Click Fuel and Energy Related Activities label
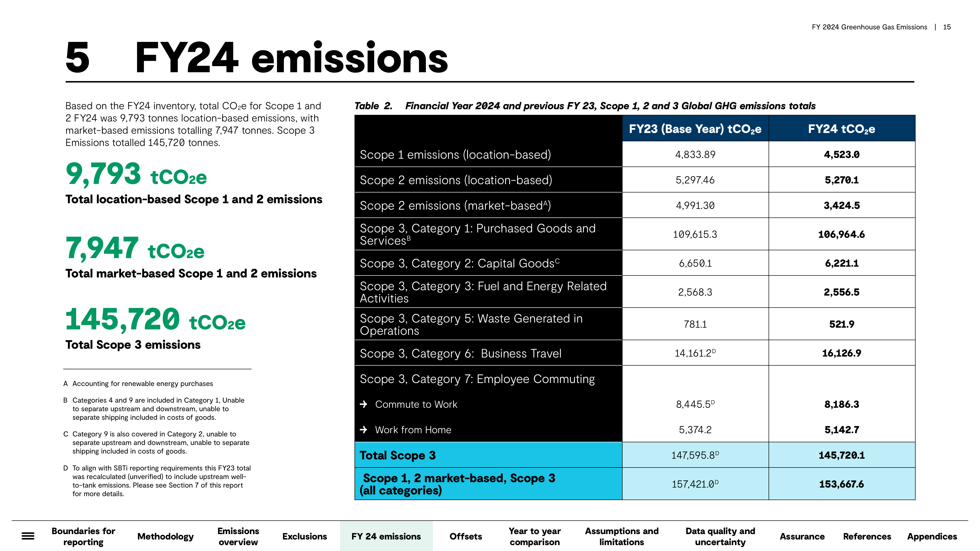 [x=483, y=292]
